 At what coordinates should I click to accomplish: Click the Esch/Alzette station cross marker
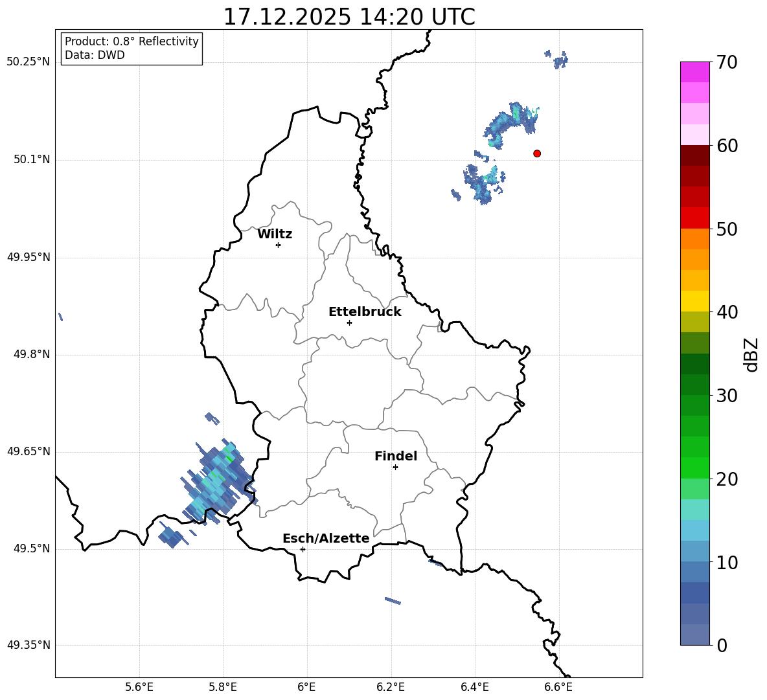coord(303,549)
